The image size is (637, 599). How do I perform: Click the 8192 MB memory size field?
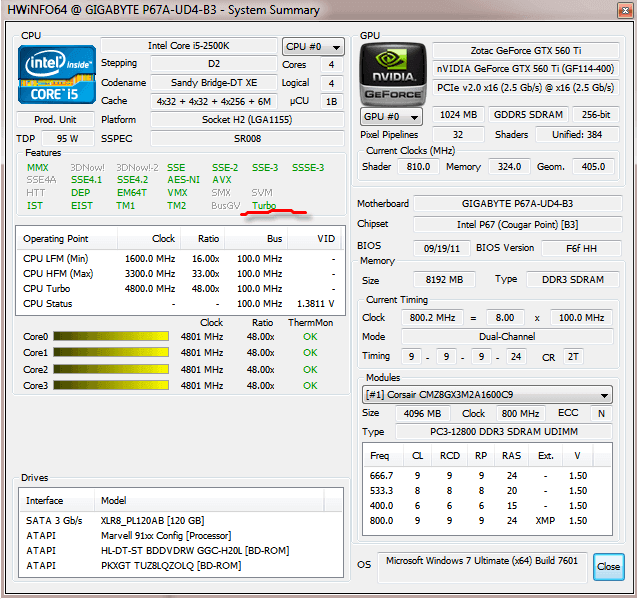444,280
